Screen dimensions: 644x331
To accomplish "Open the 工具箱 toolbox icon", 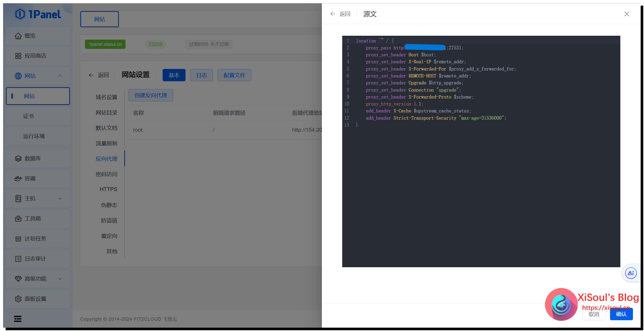I will [18, 219].
